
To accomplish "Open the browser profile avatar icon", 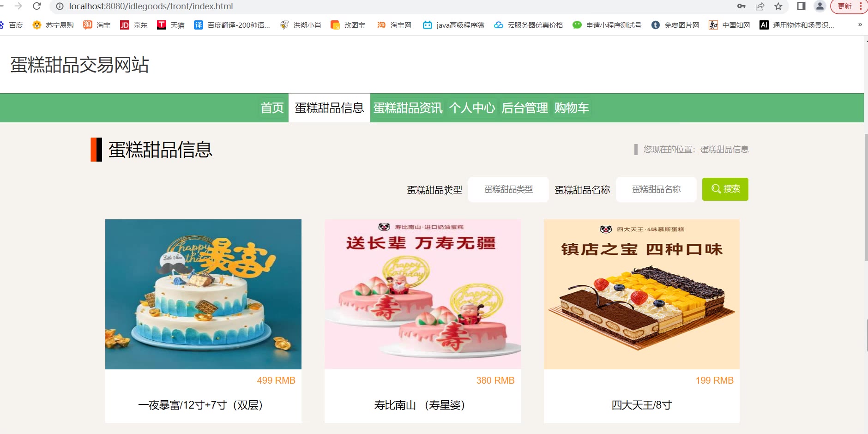I will coord(820,6).
